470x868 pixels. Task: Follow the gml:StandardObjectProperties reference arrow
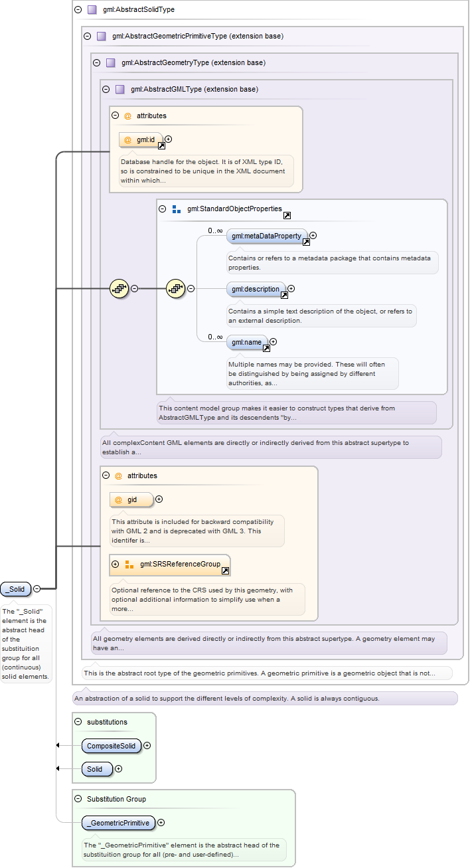[287, 216]
